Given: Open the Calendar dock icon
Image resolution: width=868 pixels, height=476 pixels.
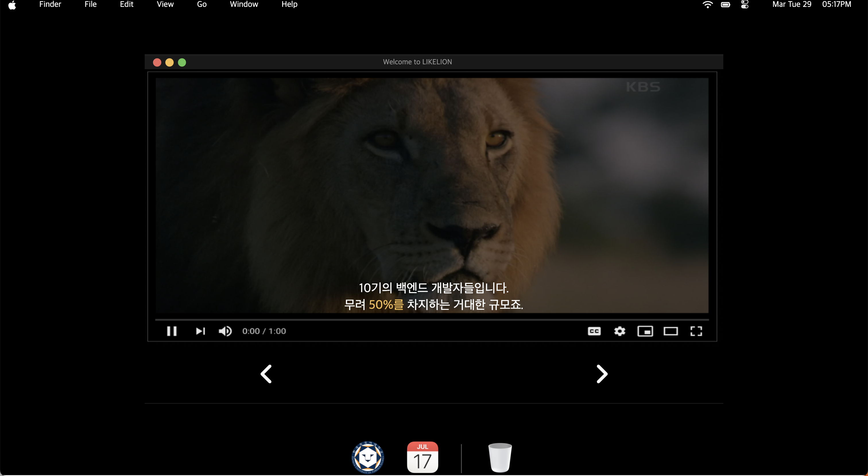Looking at the screenshot, I should [x=422, y=457].
